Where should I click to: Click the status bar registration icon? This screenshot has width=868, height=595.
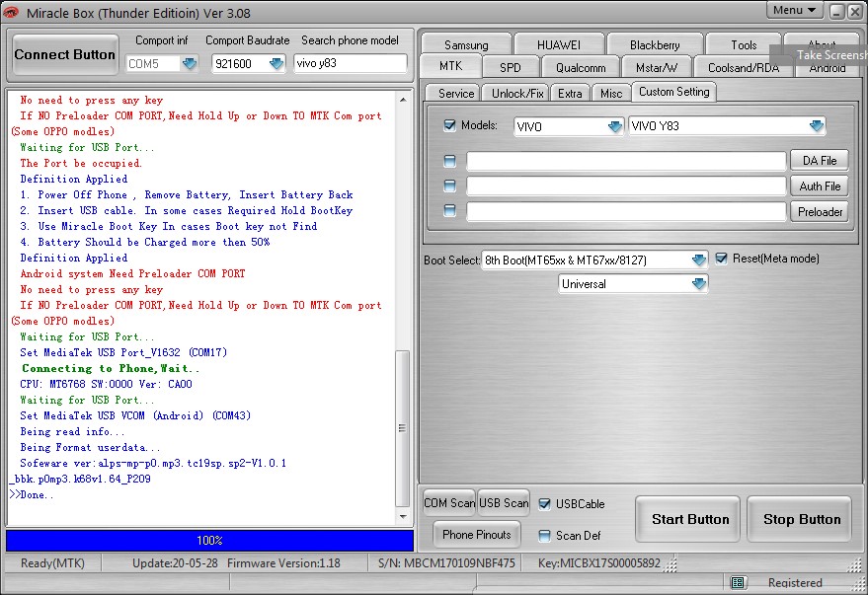coord(738,582)
